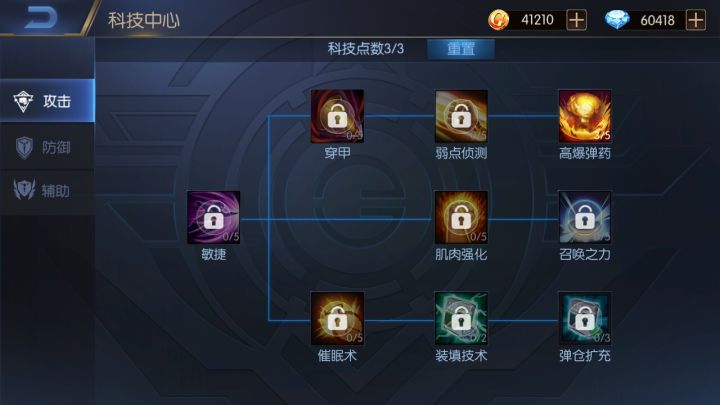Go back using the return arrow
Viewport: 720px width, 405px height.
click(x=40, y=17)
